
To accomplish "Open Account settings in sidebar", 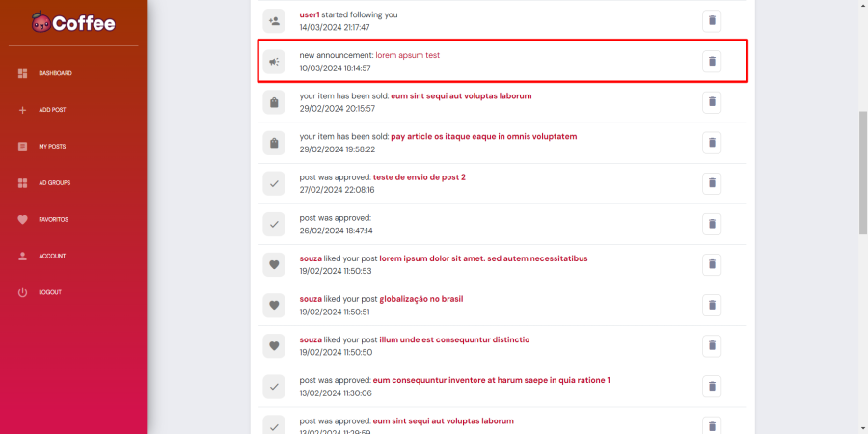I will pyautogui.click(x=52, y=256).
